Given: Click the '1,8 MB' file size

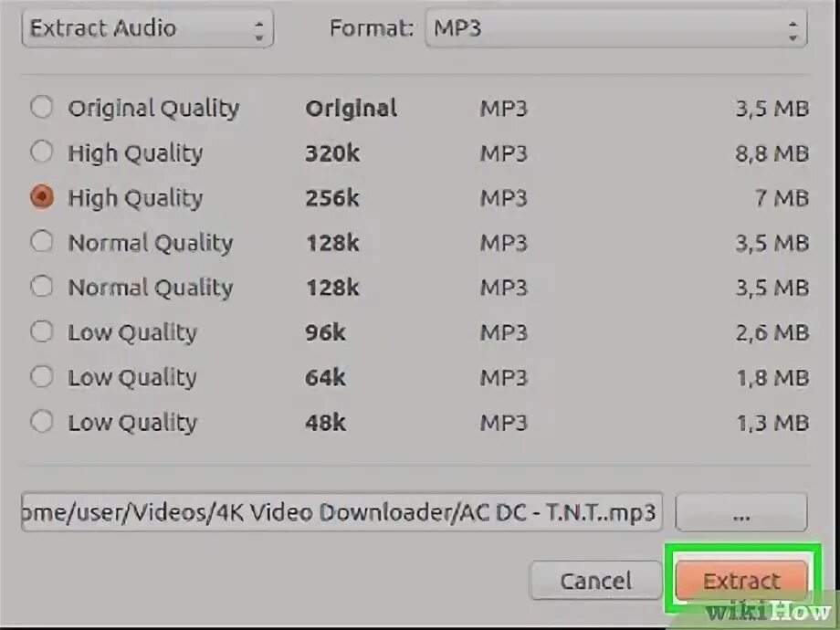Looking at the screenshot, I should point(772,378).
